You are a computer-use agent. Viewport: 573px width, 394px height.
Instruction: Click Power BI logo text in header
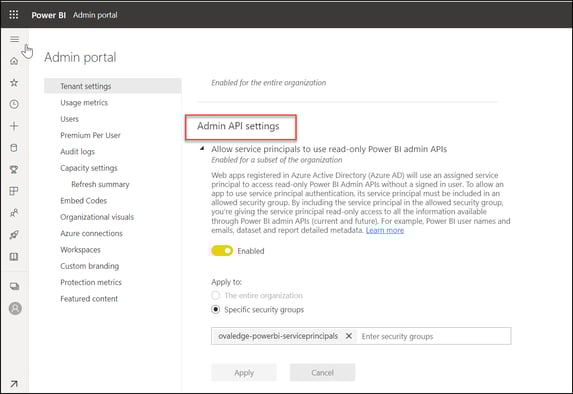click(x=49, y=15)
